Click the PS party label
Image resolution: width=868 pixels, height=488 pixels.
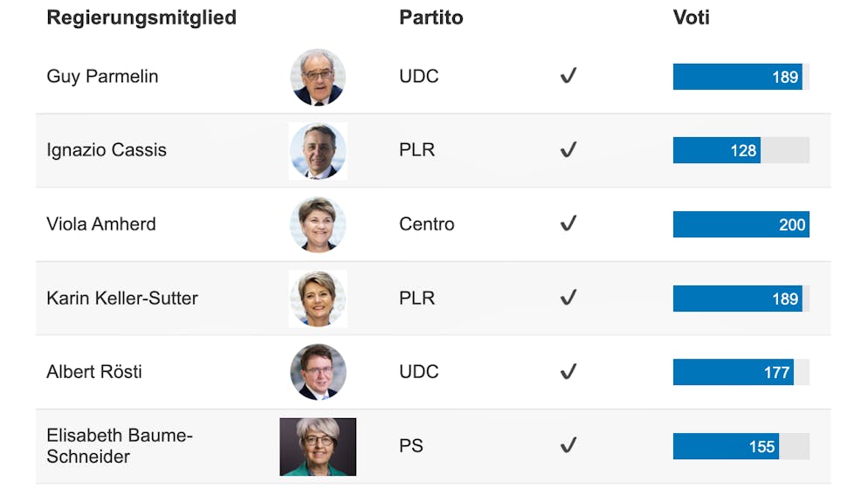411,446
